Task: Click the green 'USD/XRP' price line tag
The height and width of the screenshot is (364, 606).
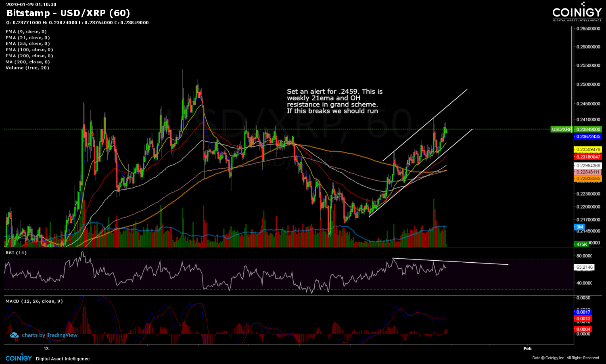Action: point(562,129)
